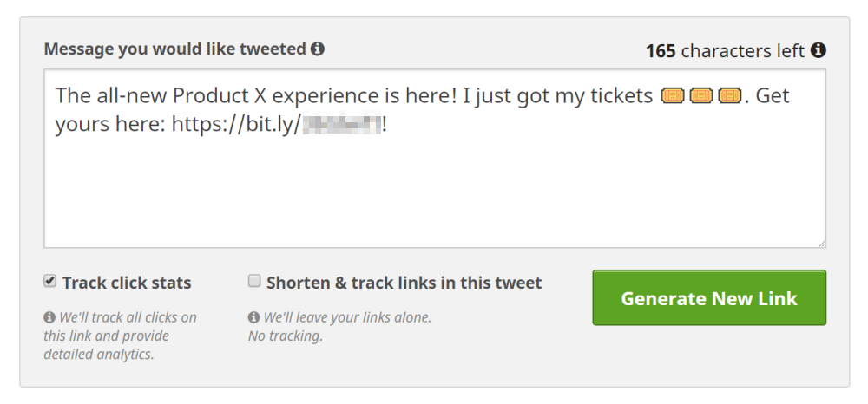Click the textarea resize grip in the corner
868x404 pixels.
coord(821,243)
